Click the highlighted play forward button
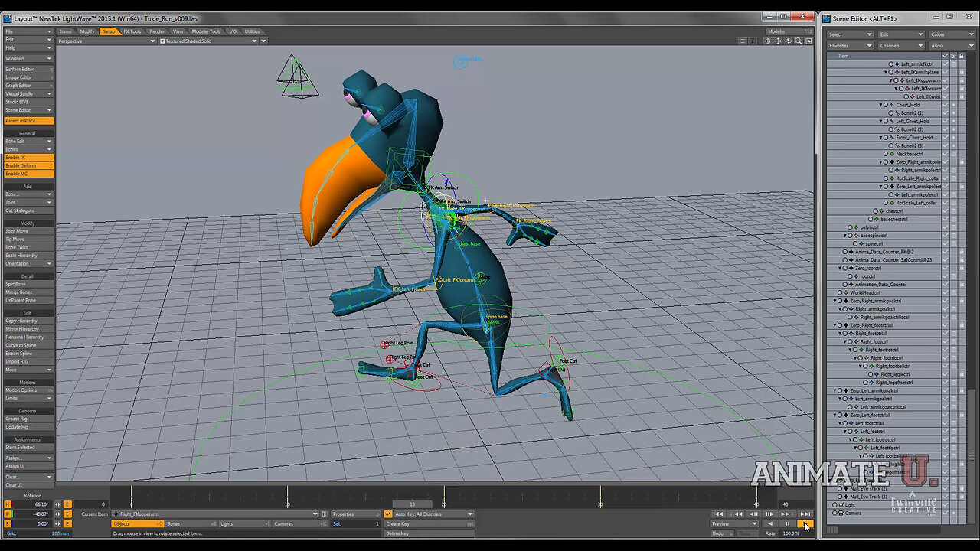 pos(805,524)
